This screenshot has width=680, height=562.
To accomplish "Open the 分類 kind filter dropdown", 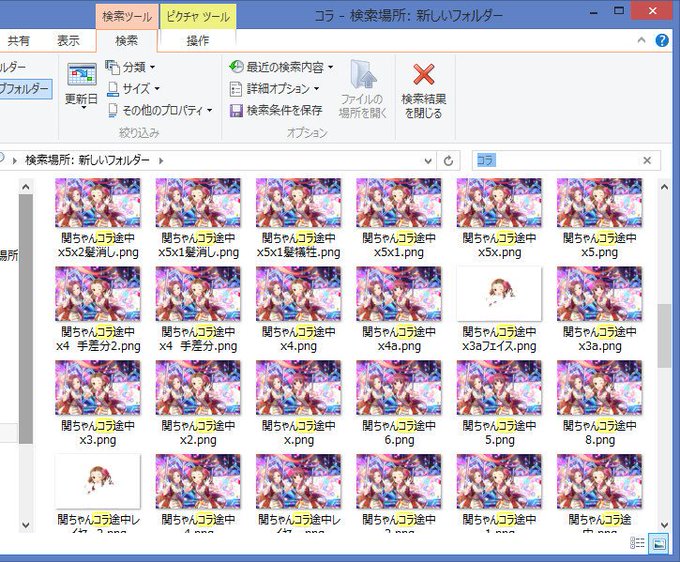I will pyautogui.click(x=130, y=67).
